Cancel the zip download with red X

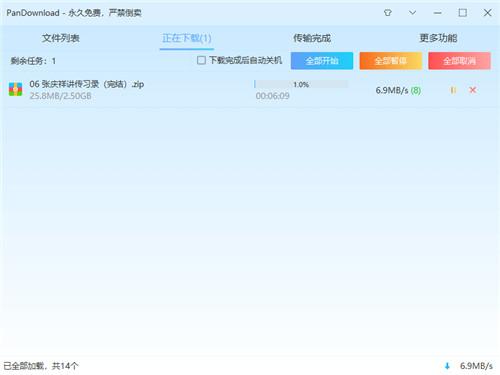click(472, 90)
